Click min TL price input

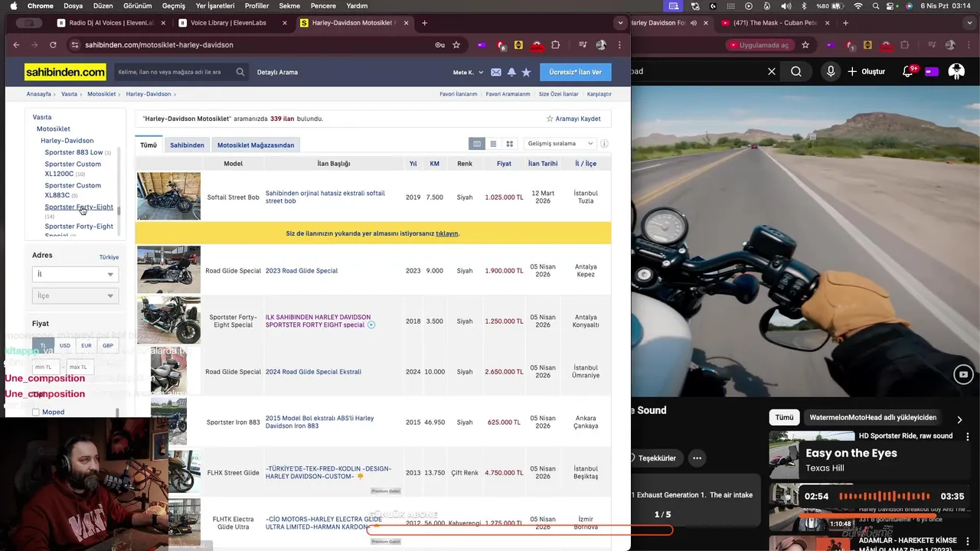46,367
